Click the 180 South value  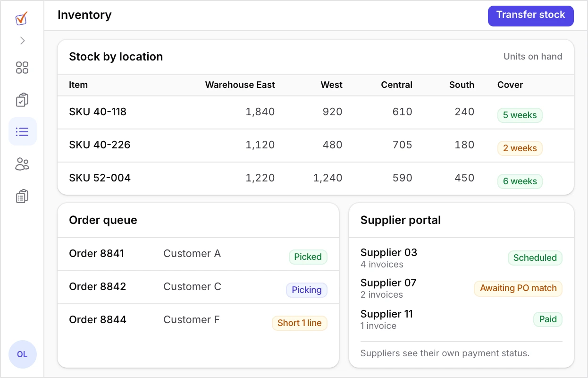[464, 145]
